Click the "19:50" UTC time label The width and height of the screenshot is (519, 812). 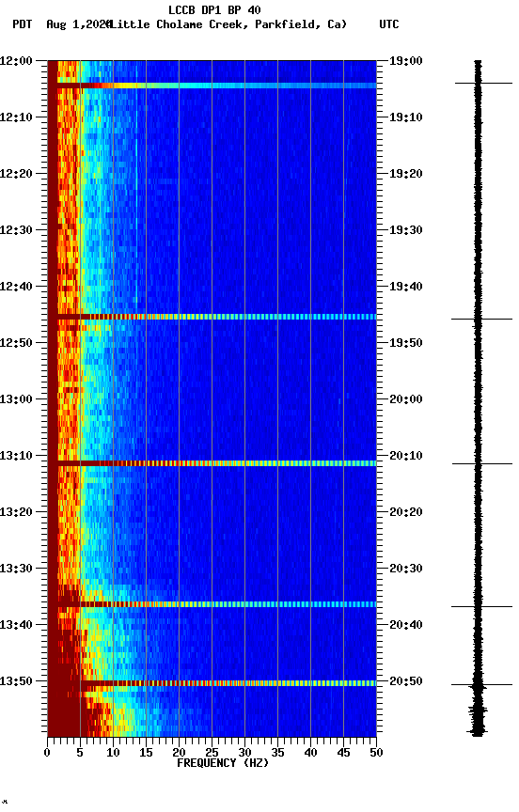(x=406, y=343)
